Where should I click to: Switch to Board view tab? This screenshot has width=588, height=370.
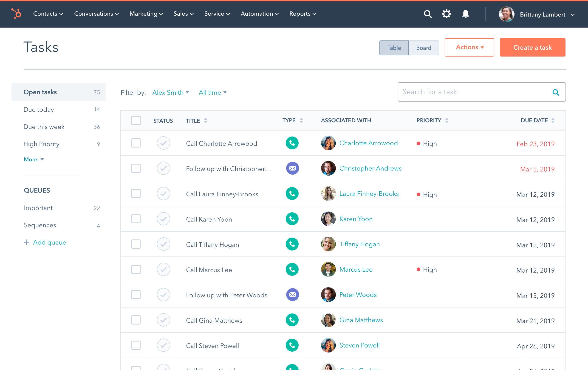(x=423, y=48)
